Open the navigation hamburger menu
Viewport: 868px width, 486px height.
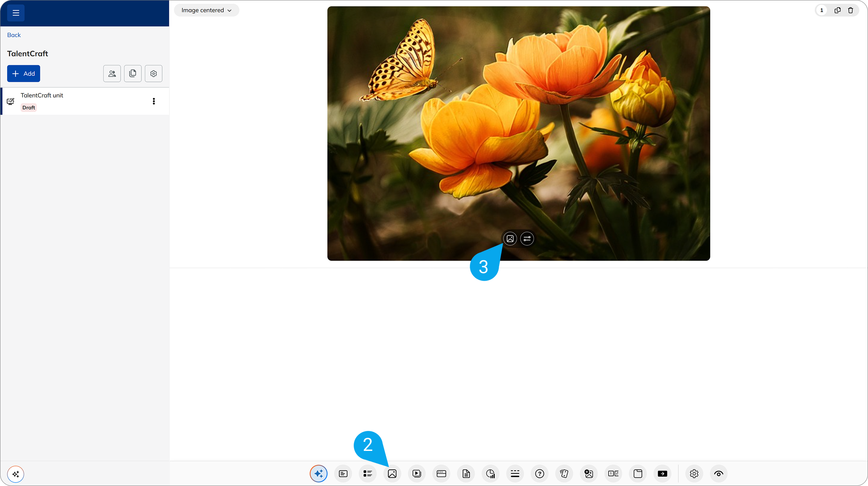tap(15, 12)
